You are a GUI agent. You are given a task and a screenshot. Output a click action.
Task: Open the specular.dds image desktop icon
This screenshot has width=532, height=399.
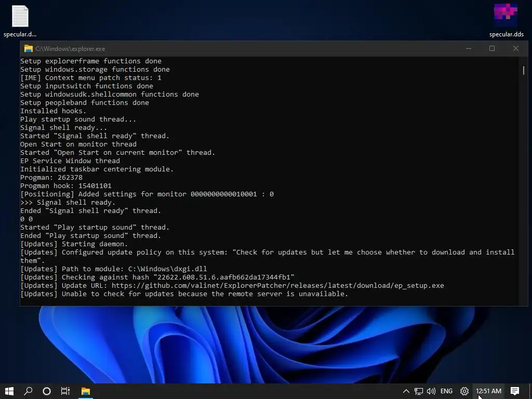pyautogui.click(x=506, y=21)
